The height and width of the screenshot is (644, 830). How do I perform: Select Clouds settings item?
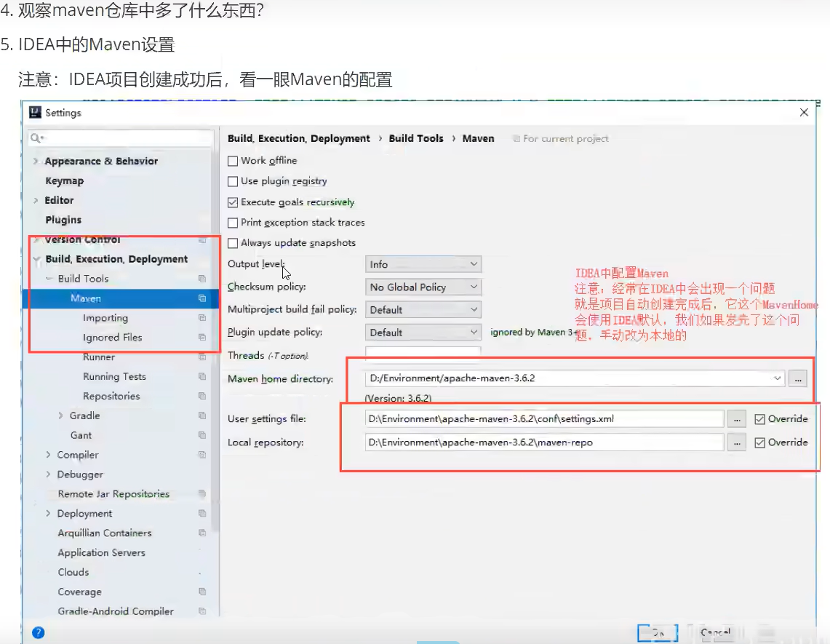pos(73,572)
